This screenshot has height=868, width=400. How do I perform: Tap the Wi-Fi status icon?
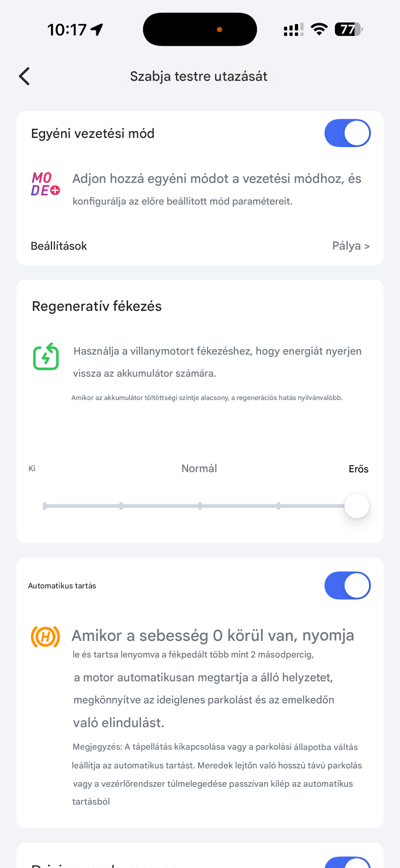[x=319, y=29]
